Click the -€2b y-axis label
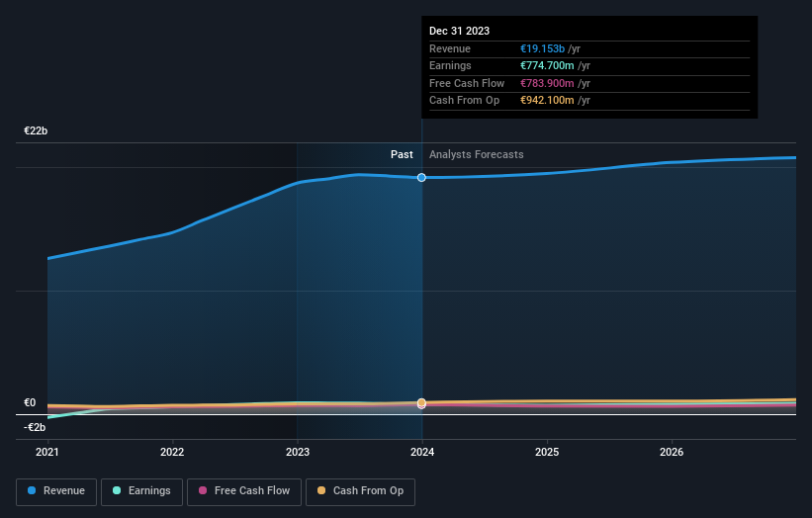This screenshot has width=812, height=518. point(35,427)
